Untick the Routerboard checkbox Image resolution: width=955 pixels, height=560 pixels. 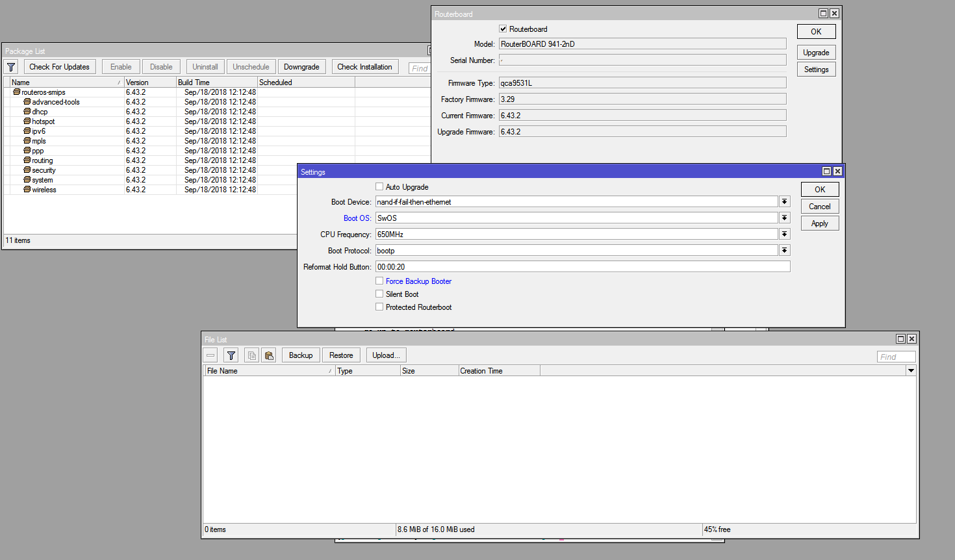pos(503,29)
